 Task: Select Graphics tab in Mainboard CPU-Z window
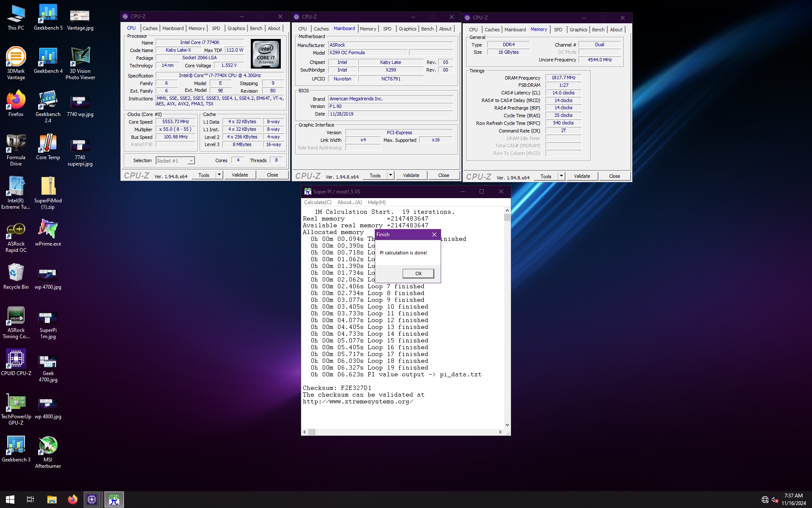[x=407, y=29]
